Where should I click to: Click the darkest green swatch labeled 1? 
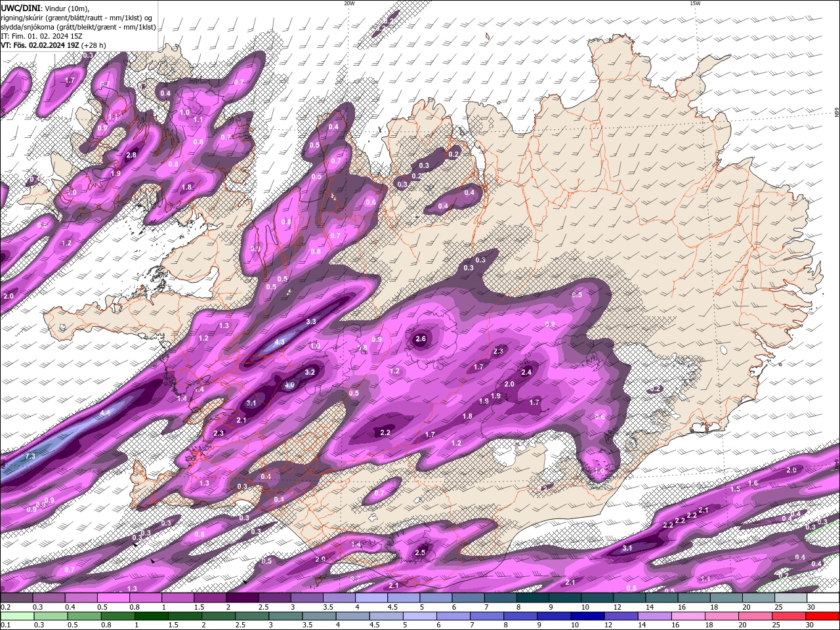(151, 616)
